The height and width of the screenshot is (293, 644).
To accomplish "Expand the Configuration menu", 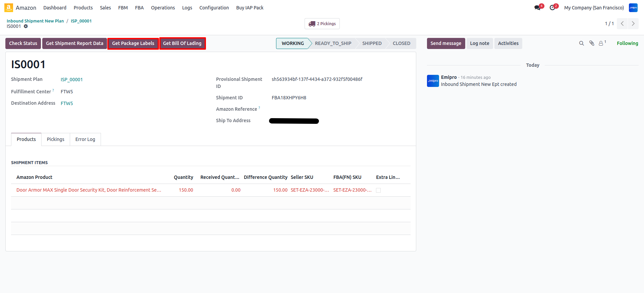I will pyautogui.click(x=214, y=8).
